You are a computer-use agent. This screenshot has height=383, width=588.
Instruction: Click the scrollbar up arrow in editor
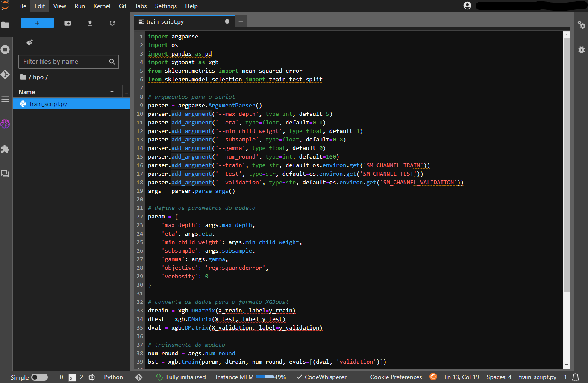pyautogui.click(x=567, y=35)
